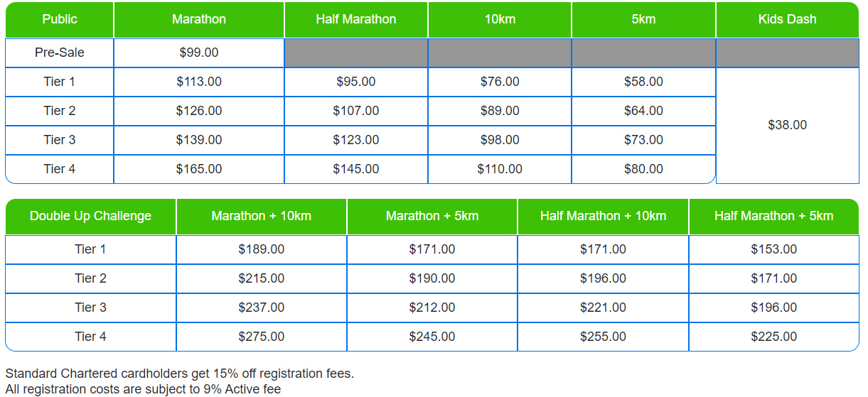868x397 pixels.
Task: Select the Marathon + 10km column header
Action: pyautogui.click(x=262, y=216)
